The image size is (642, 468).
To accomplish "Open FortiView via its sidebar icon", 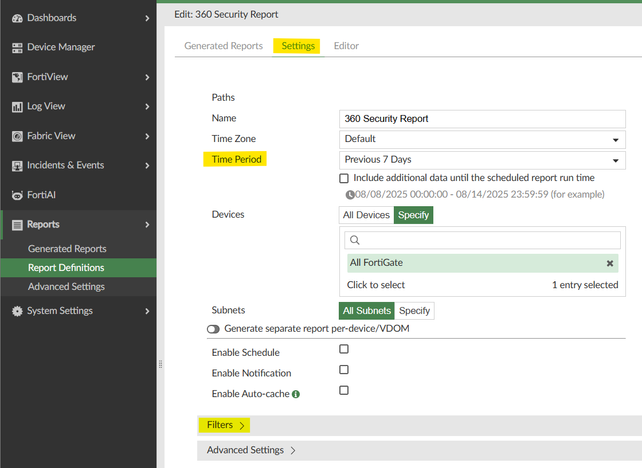I will (17, 77).
